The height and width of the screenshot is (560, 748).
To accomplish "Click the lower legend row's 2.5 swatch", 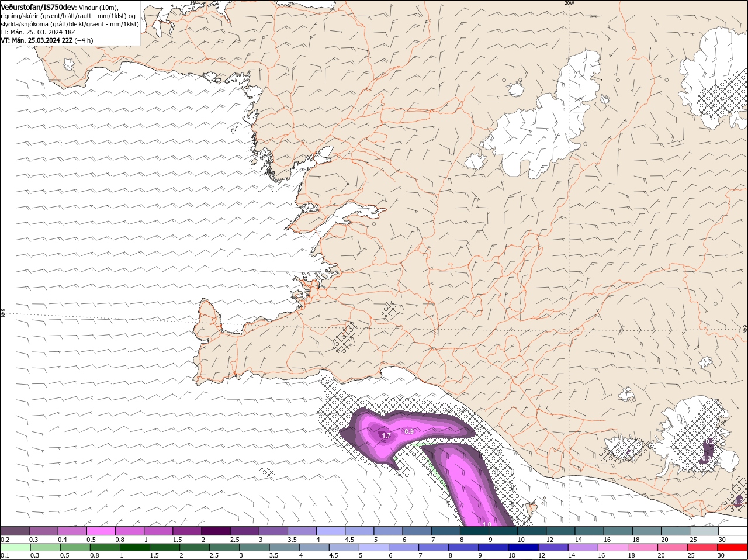I will [224, 547].
